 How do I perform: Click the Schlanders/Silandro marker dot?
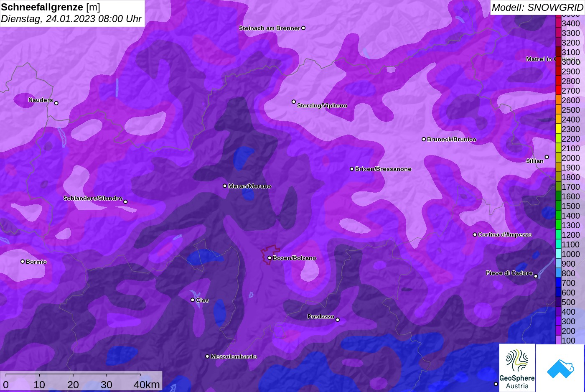click(125, 202)
